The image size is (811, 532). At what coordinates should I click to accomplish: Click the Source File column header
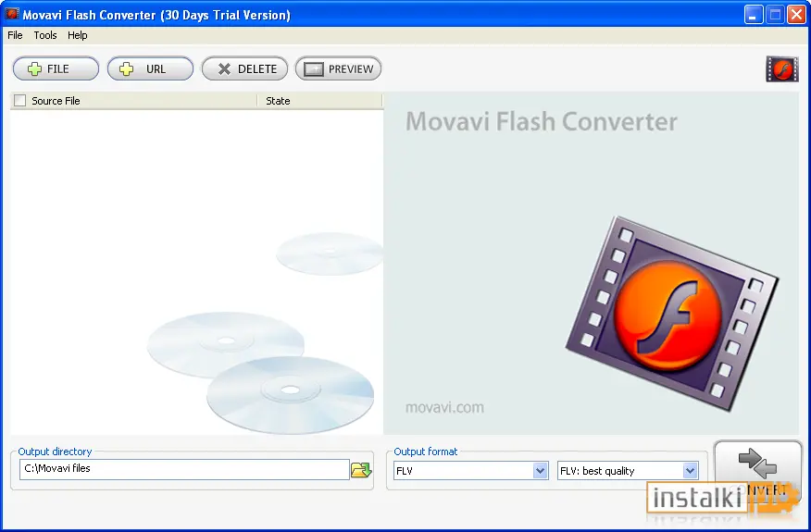click(133, 101)
